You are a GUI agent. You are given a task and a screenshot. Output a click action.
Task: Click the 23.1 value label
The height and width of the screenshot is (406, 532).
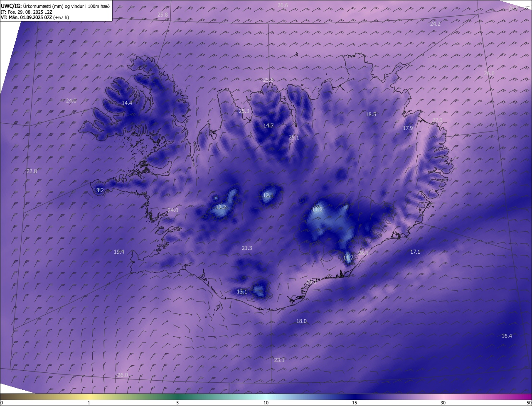pos(279,360)
